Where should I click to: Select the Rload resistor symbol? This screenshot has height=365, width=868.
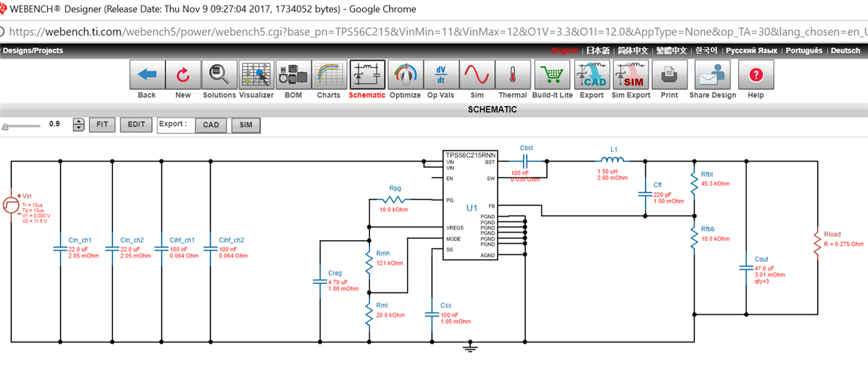click(817, 242)
